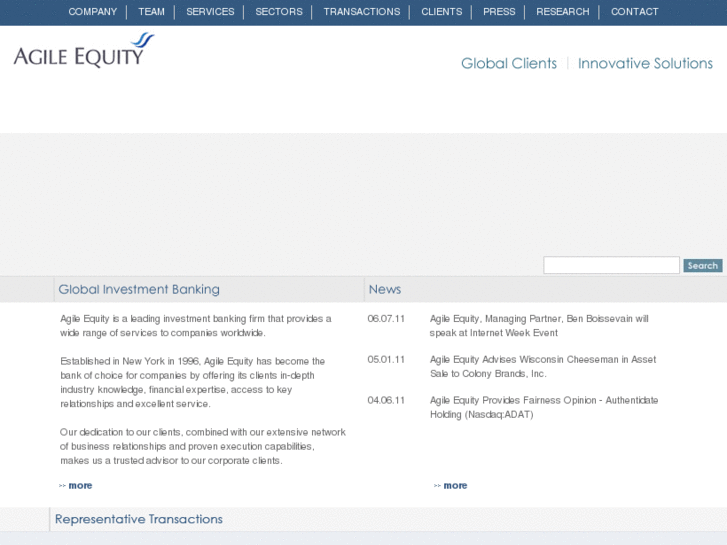This screenshot has width=727, height=545.
Task: Navigate to CLIENTS
Action: pyautogui.click(x=441, y=12)
